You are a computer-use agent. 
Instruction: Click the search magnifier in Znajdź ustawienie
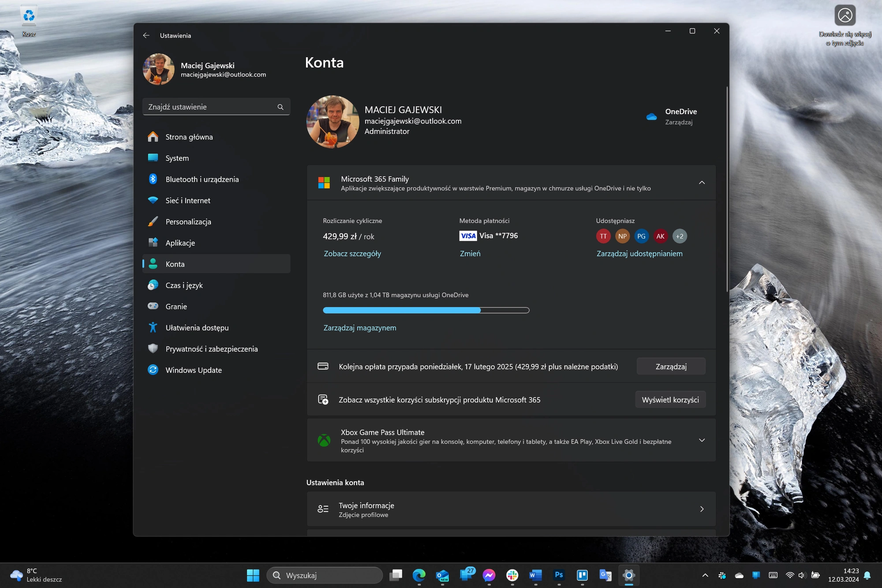280,107
